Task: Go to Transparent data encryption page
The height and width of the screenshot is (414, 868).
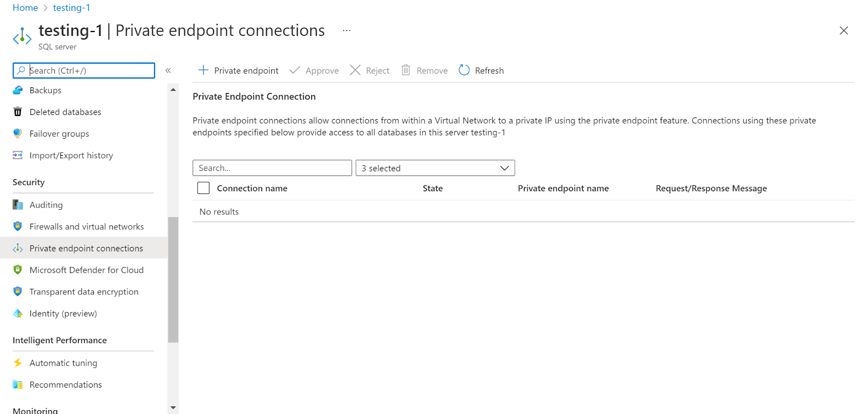Action: 84,292
